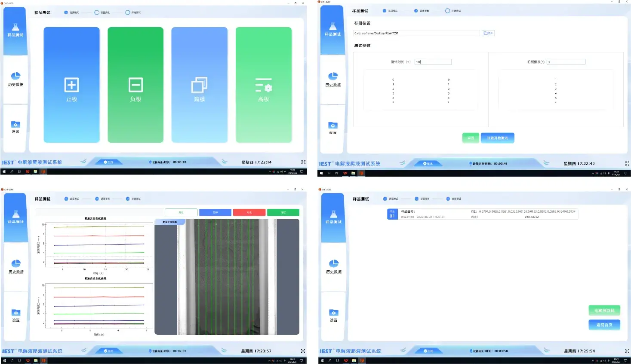Click the save path field under 存图位置
Viewport: 631px width, 364px height.
coord(416,33)
